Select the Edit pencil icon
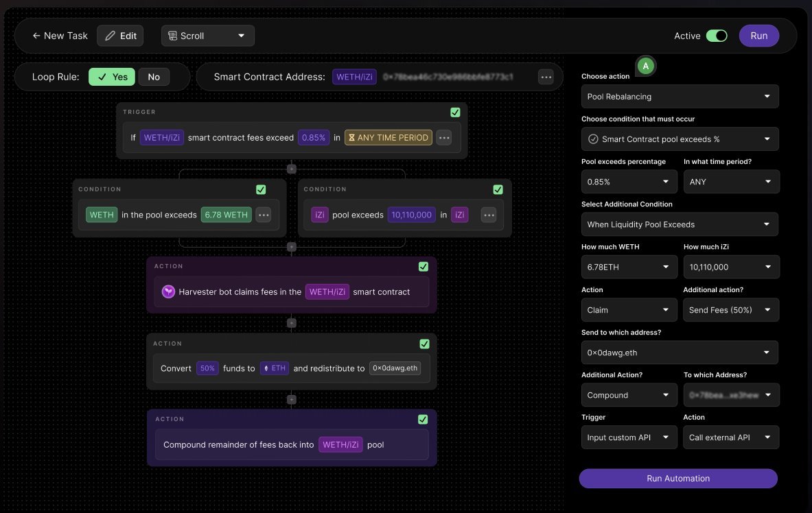This screenshot has height=513, width=812. [110, 35]
